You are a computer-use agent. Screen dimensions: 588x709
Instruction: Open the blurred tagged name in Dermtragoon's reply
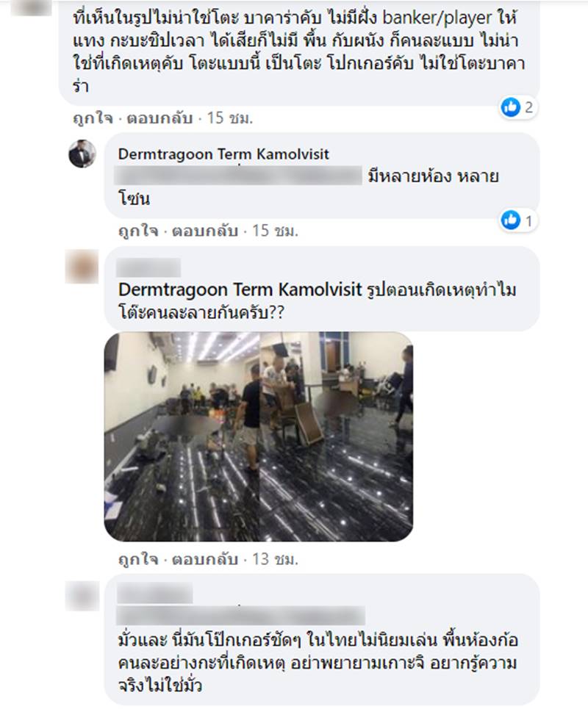point(238,176)
